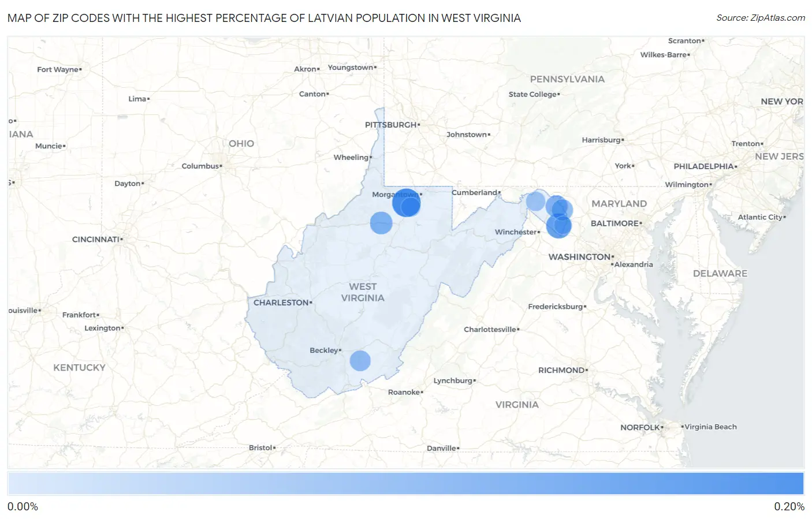This screenshot has height=519, width=812.
Task: Click the State College city label
Action: [532, 95]
